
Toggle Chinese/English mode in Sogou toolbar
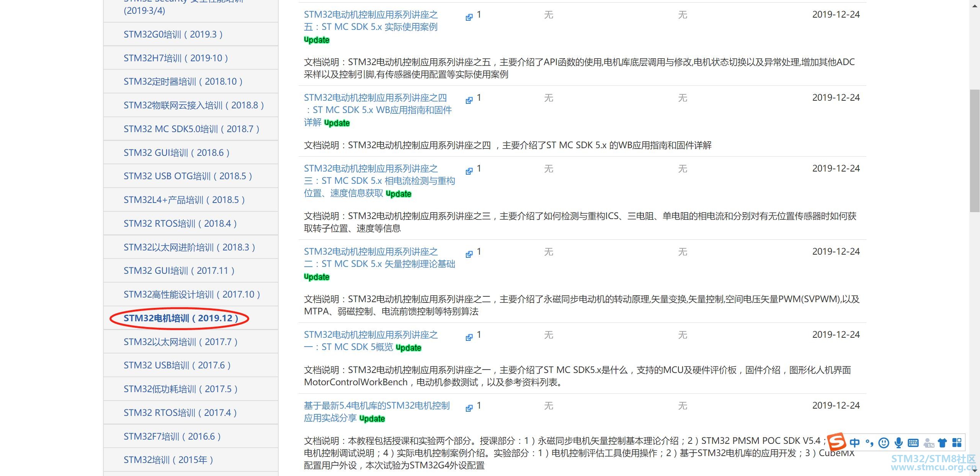[x=854, y=443]
